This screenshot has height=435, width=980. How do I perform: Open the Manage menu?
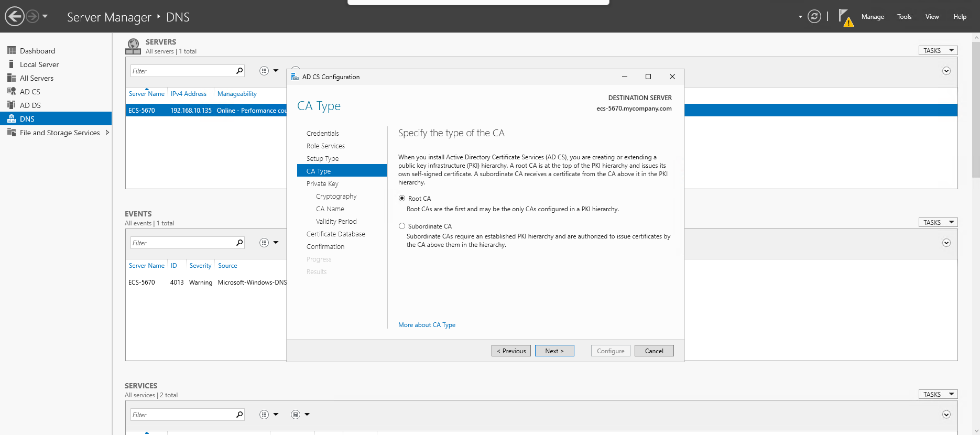click(x=873, y=17)
